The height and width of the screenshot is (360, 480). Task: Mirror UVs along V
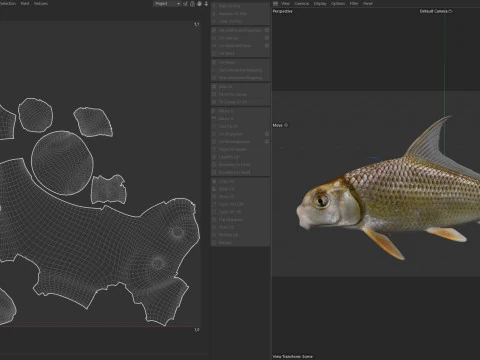tap(240, 119)
